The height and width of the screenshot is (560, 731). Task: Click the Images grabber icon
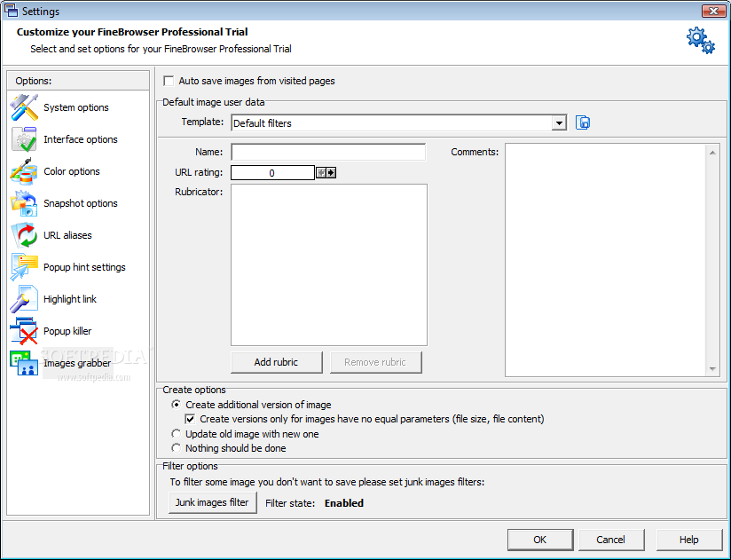pyautogui.click(x=24, y=363)
